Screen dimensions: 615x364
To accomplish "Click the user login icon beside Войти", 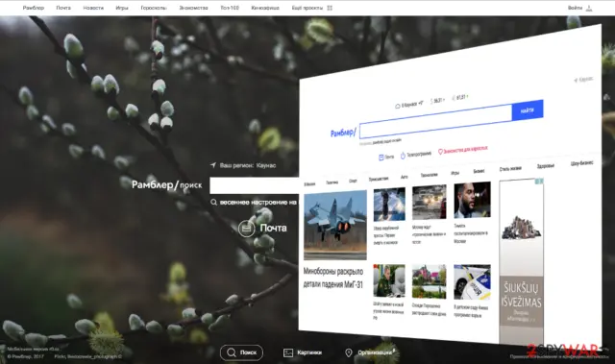I will point(589,8).
